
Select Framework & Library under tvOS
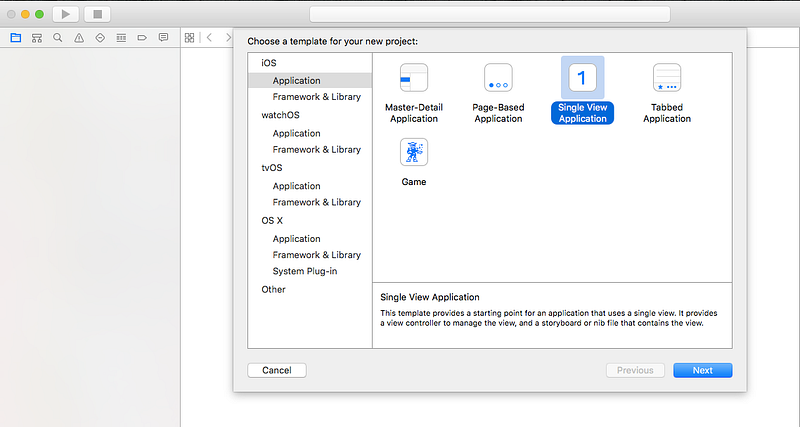[x=316, y=203]
